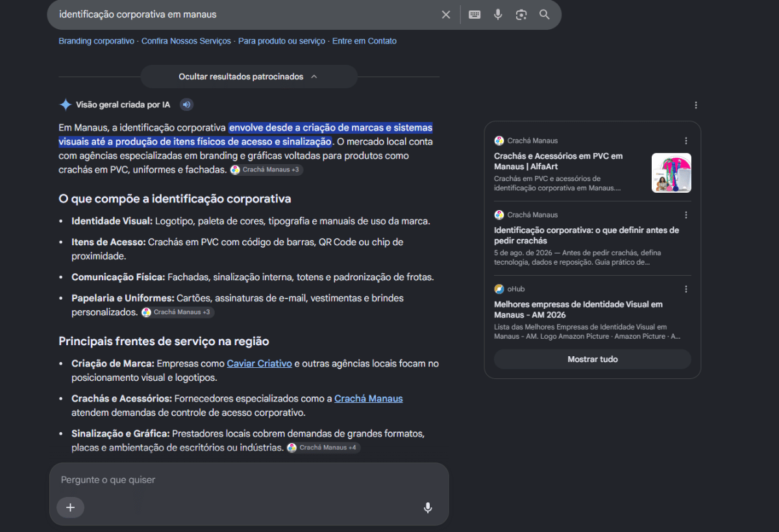Screen dimensions: 779x532
Task: Click the oHub favicon on the third card
Action: (499, 289)
